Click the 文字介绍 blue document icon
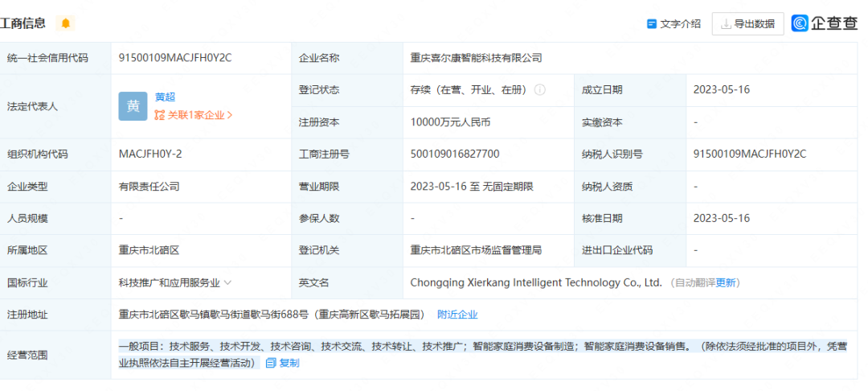868x391 pixels. click(x=652, y=24)
